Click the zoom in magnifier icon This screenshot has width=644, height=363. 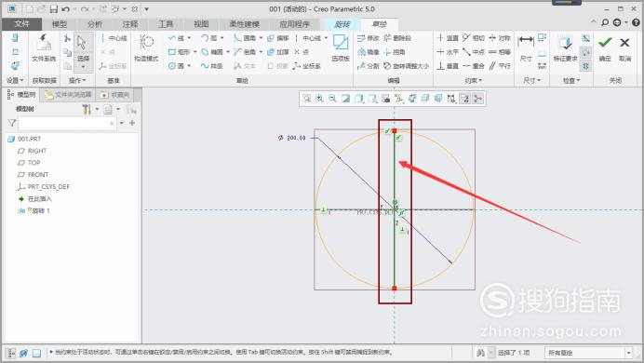pos(319,99)
